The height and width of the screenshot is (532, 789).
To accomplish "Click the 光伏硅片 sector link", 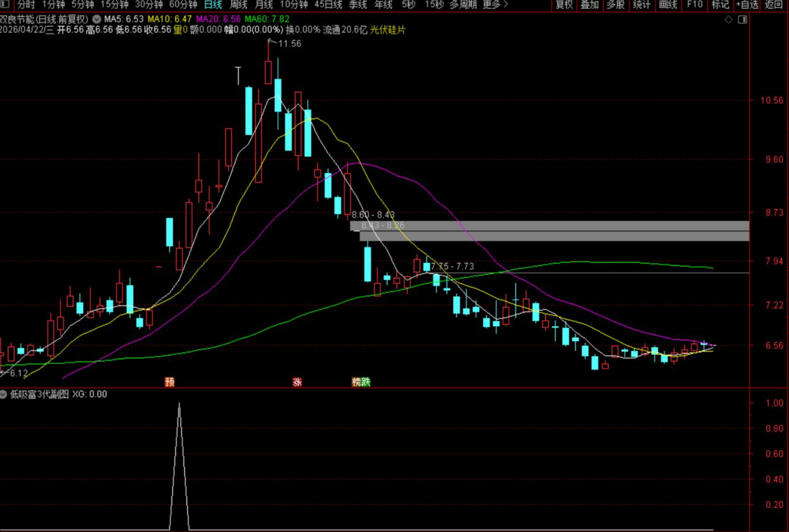I will pos(387,30).
